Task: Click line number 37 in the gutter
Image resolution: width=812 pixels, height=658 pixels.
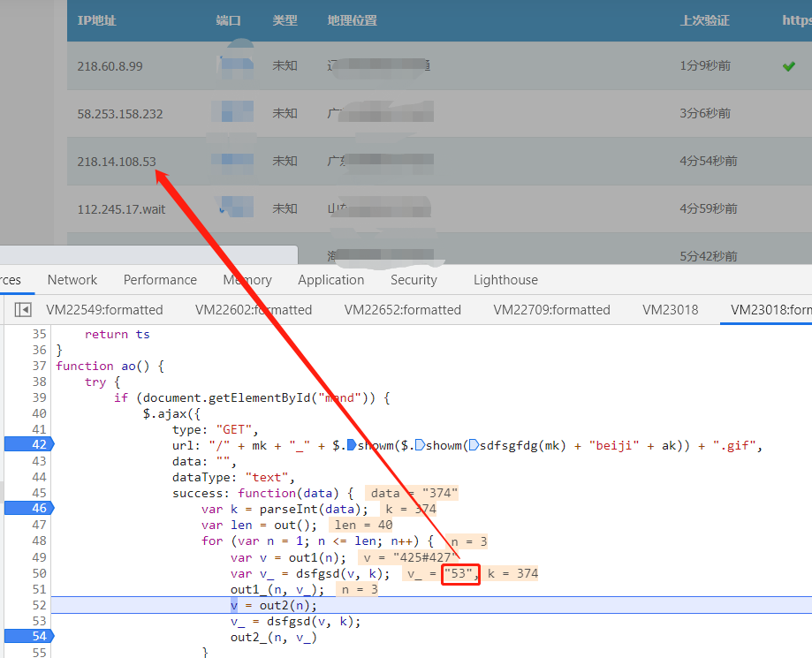Action: point(40,366)
